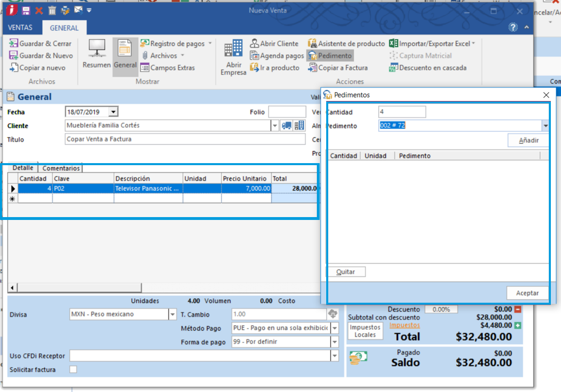
Task: Open the Comentarios tab
Action: tap(61, 168)
